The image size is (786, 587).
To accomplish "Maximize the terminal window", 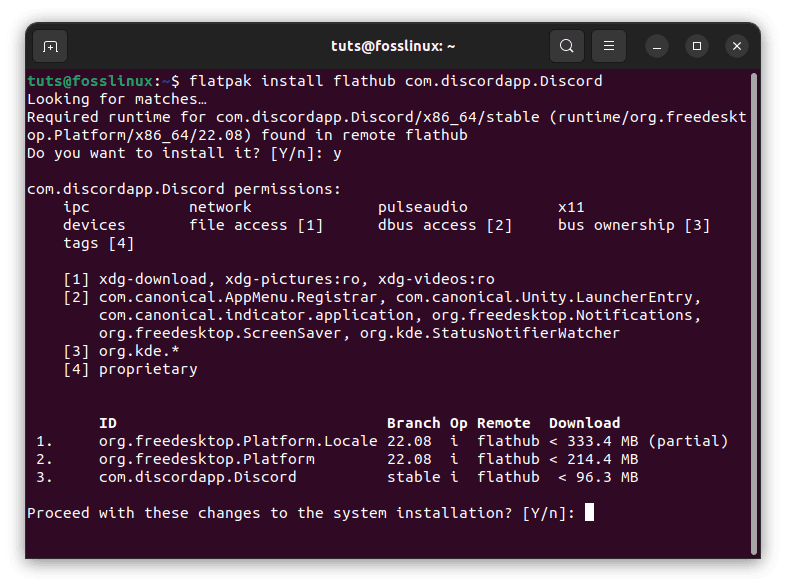I will pyautogui.click(x=697, y=47).
